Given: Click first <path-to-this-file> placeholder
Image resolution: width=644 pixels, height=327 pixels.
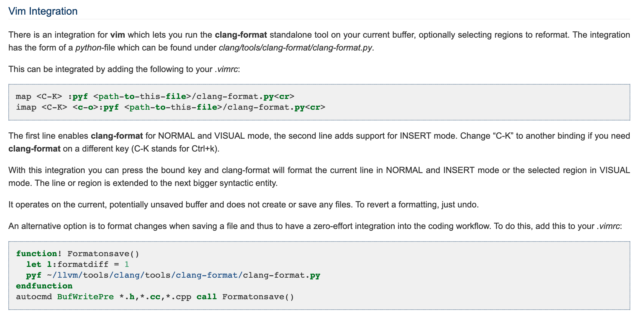Looking at the screenshot, I should 142,97.
